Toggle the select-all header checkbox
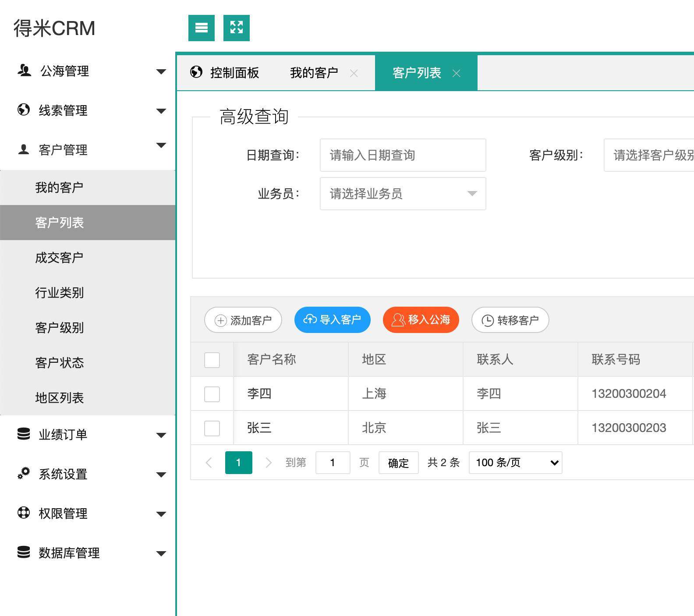The height and width of the screenshot is (616, 694). pyautogui.click(x=212, y=360)
